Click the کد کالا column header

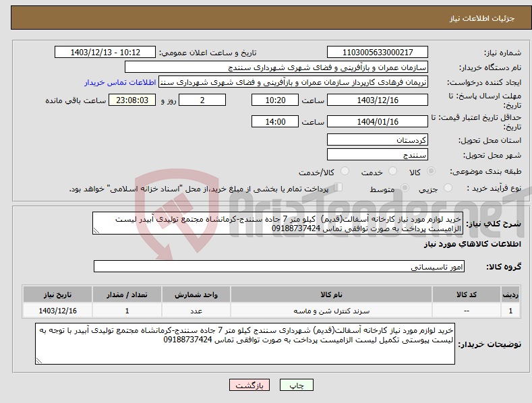467,294
